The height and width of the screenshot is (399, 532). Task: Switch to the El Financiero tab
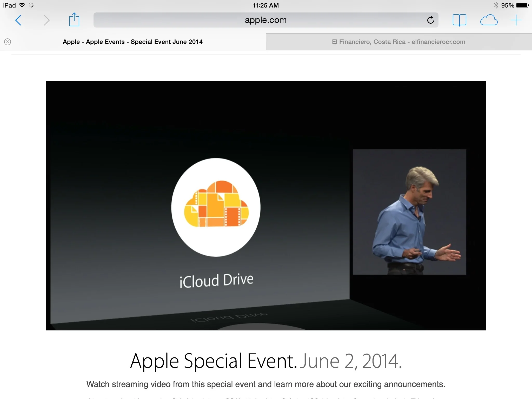(x=399, y=42)
